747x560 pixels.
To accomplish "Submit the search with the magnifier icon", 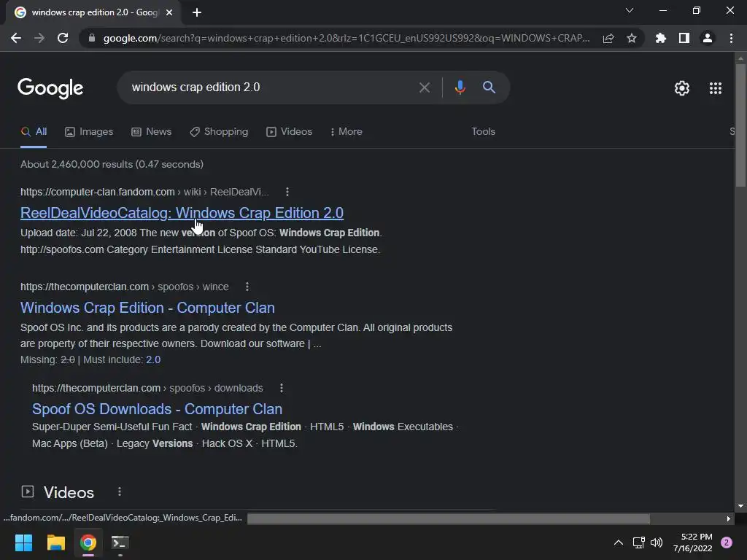I will click(x=489, y=87).
